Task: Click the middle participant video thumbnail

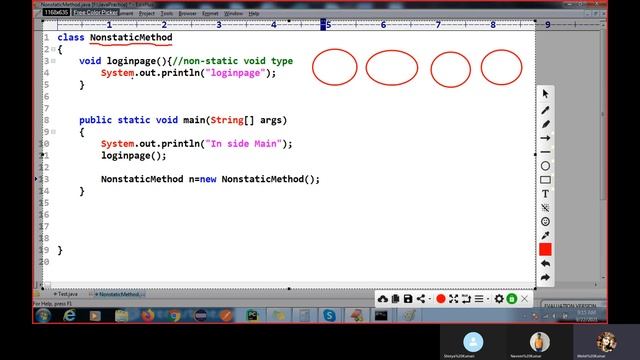Action: pos(540,342)
